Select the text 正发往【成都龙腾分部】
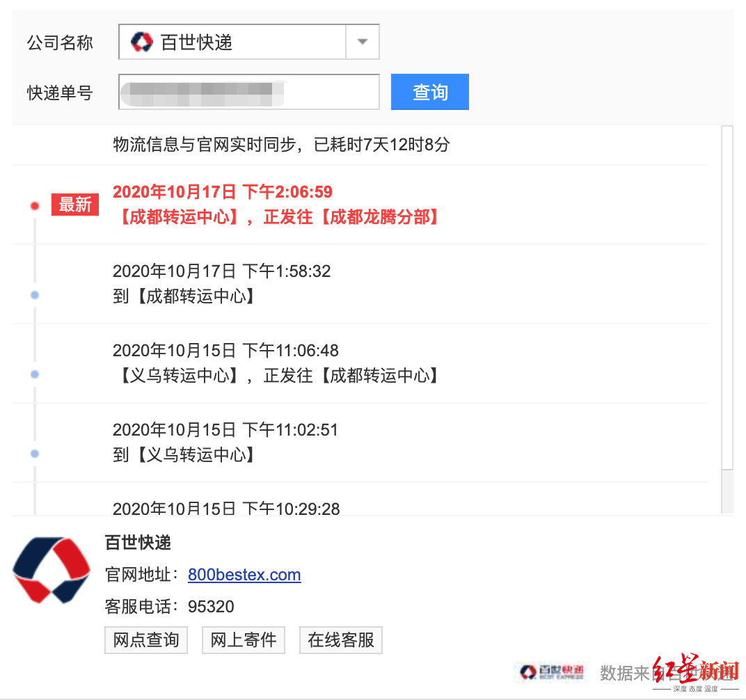This screenshot has height=700, width=746. point(351,217)
